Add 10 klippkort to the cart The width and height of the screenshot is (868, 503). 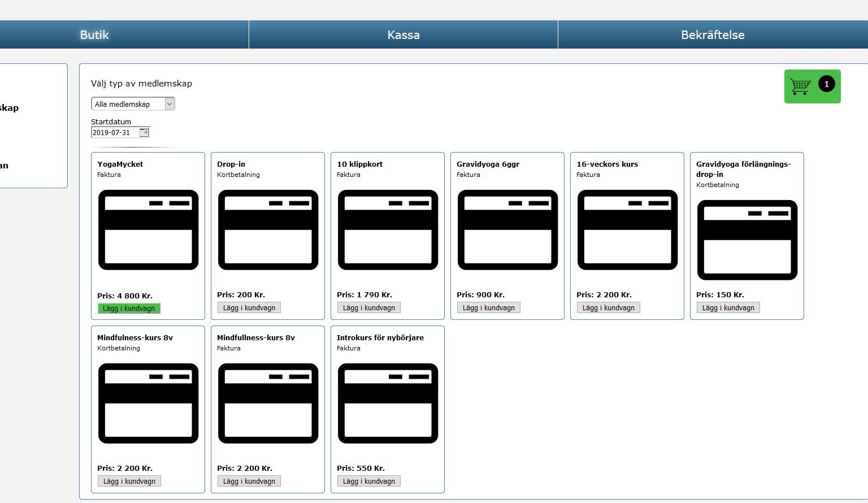click(x=368, y=308)
